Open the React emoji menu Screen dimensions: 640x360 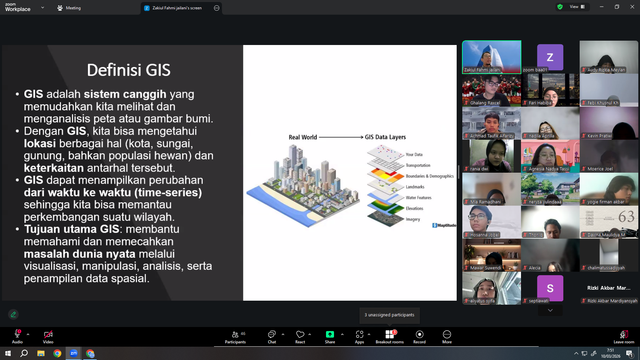point(300,337)
